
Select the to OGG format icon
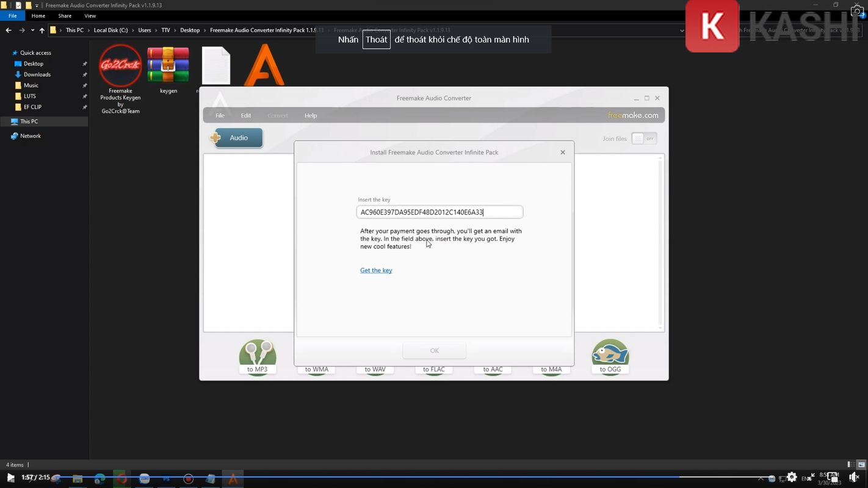tap(610, 356)
